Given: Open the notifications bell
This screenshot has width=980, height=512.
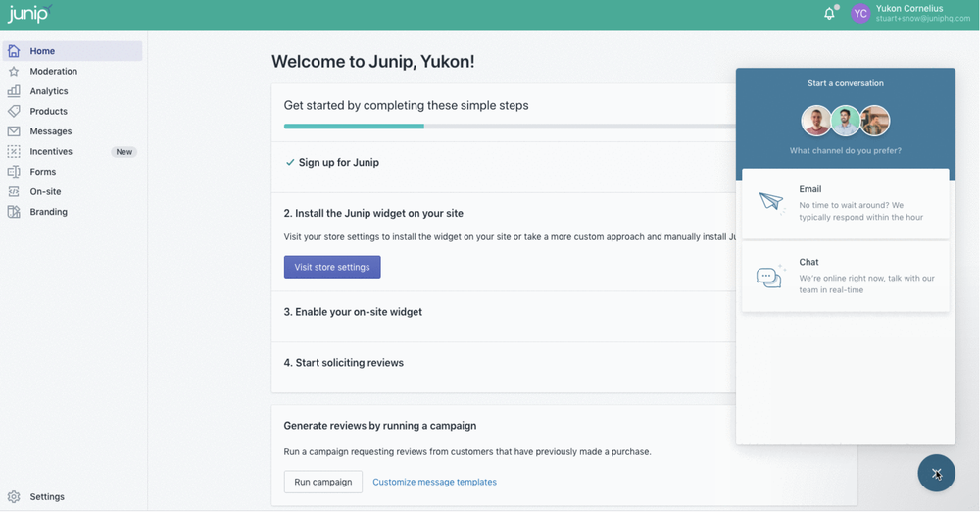Looking at the screenshot, I should pyautogui.click(x=829, y=13).
